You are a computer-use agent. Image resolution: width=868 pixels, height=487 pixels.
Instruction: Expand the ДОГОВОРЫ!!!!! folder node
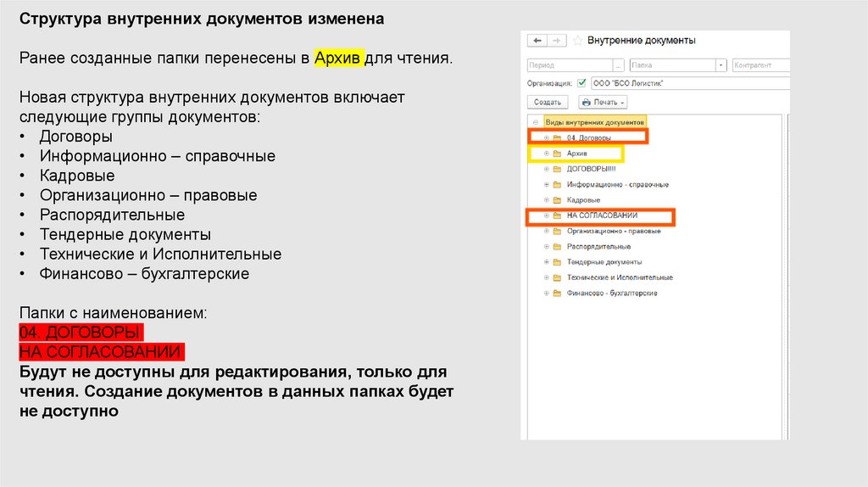point(547,169)
